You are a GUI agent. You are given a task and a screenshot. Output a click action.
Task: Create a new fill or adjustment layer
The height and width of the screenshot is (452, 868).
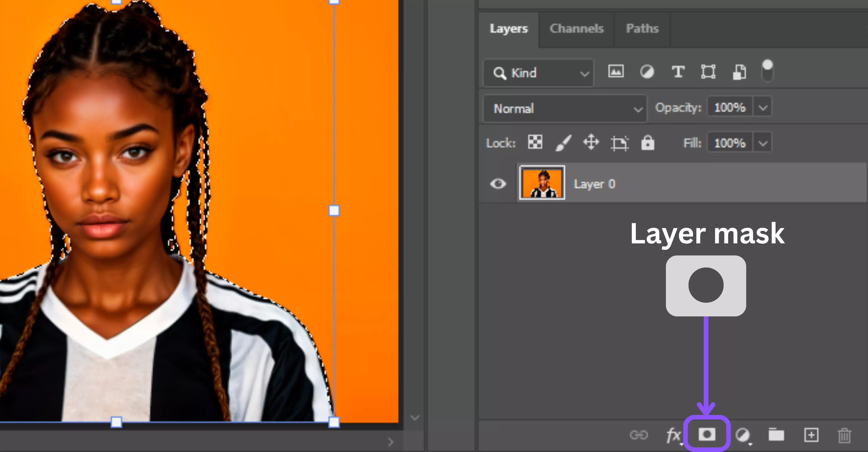click(x=743, y=435)
